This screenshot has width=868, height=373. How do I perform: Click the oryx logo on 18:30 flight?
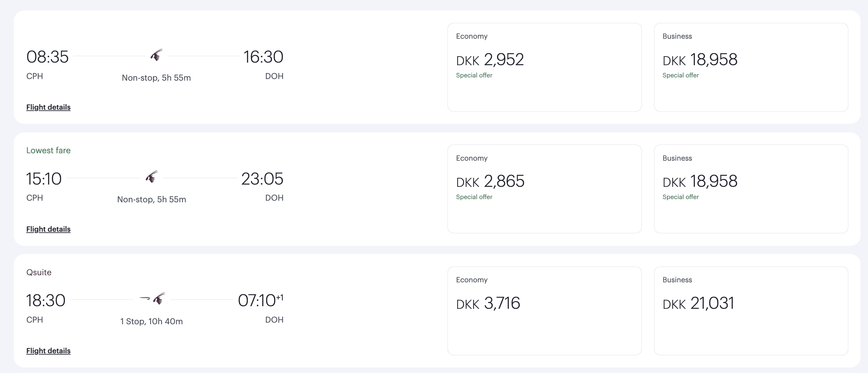[x=159, y=298]
